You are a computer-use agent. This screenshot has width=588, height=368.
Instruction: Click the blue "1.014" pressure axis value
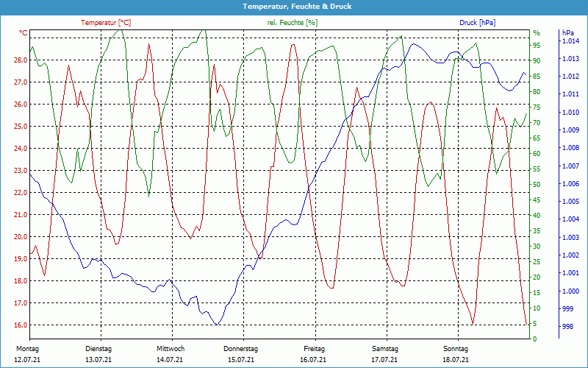(x=571, y=41)
